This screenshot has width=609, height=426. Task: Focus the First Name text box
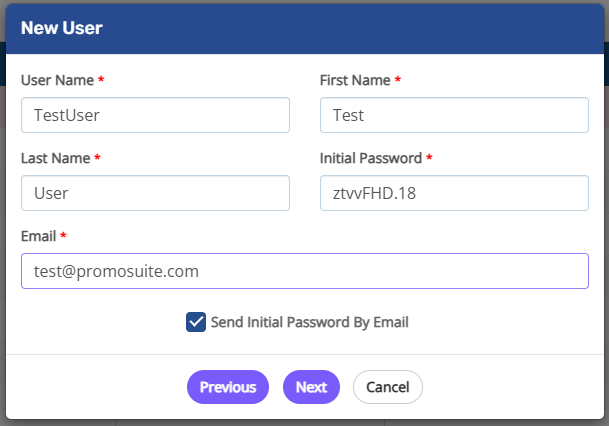(x=454, y=115)
